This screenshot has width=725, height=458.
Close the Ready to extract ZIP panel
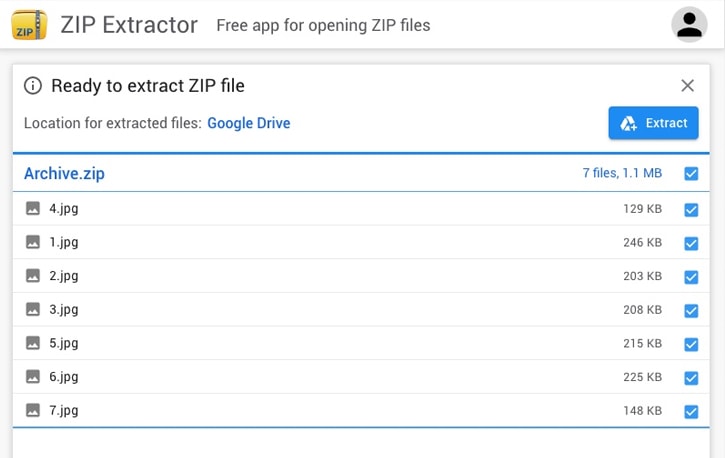[x=687, y=86]
